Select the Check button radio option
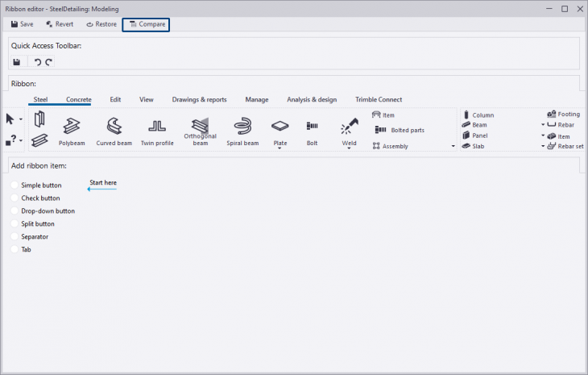588x375 pixels. pyautogui.click(x=14, y=198)
